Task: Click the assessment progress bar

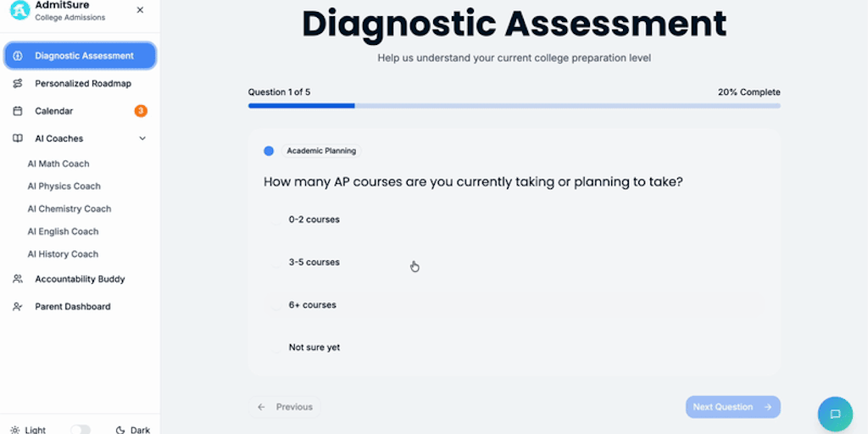Action: click(514, 106)
